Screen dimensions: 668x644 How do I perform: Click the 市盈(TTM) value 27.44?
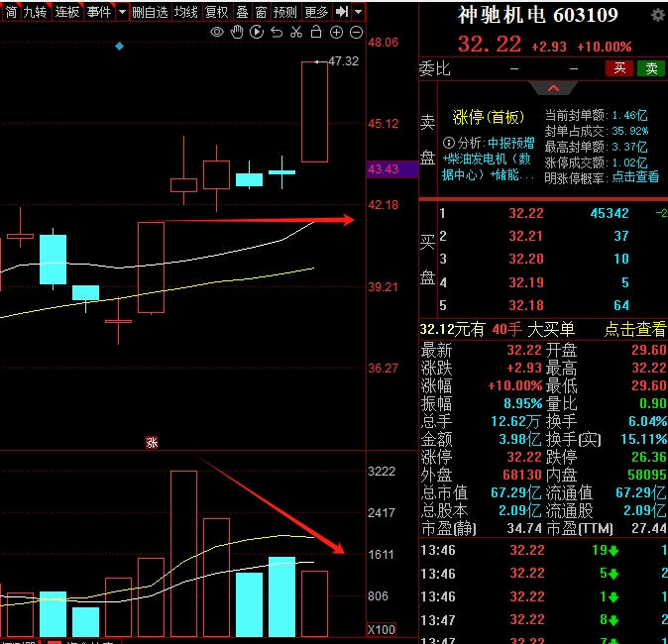[x=649, y=528]
